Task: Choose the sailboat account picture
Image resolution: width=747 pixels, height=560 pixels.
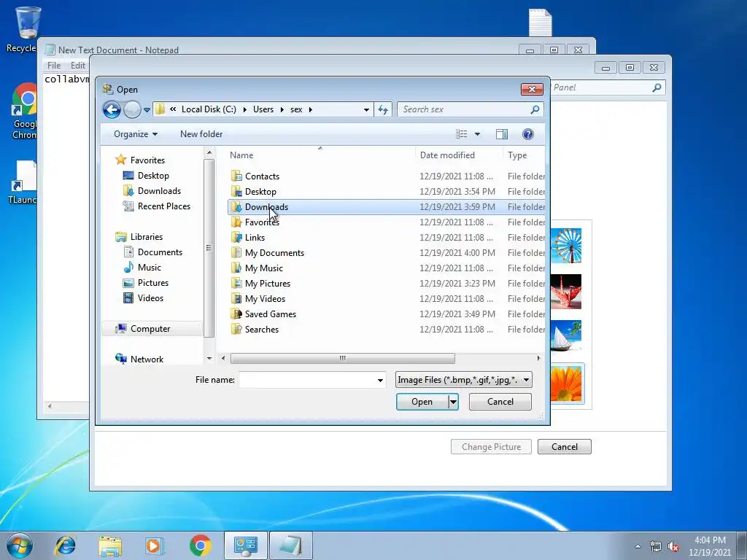Action: point(566,337)
